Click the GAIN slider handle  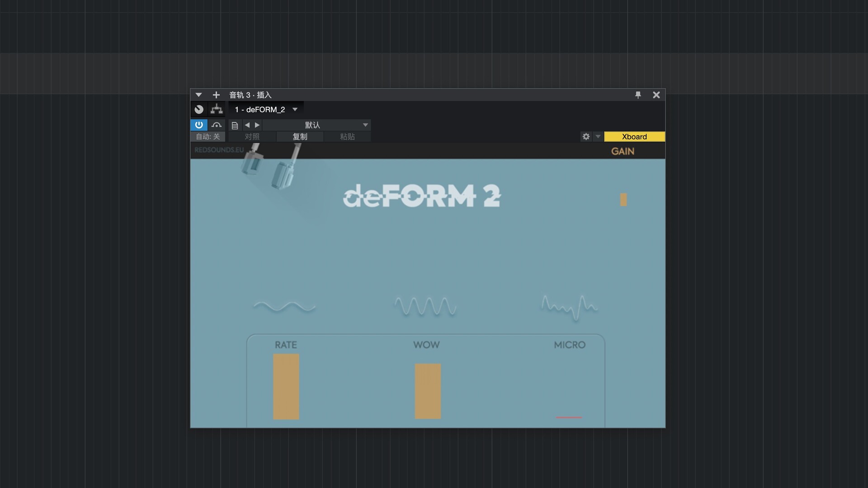[x=623, y=200]
